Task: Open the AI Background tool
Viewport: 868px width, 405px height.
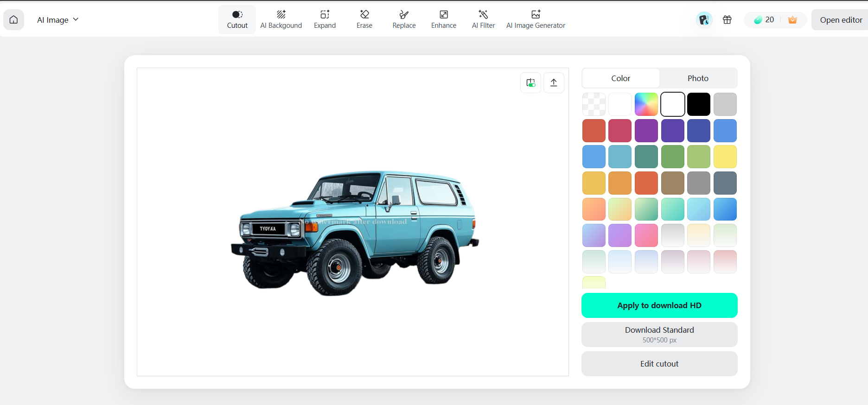Action: (281, 20)
